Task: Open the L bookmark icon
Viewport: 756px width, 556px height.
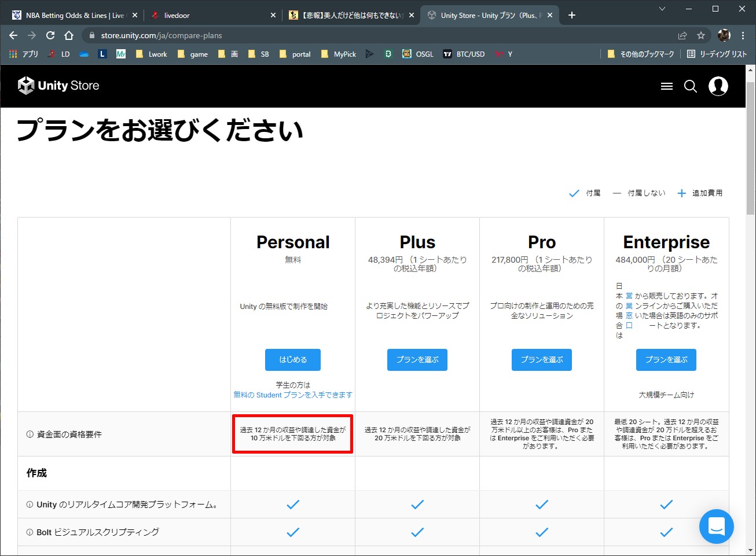Action: click(x=102, y=54)
